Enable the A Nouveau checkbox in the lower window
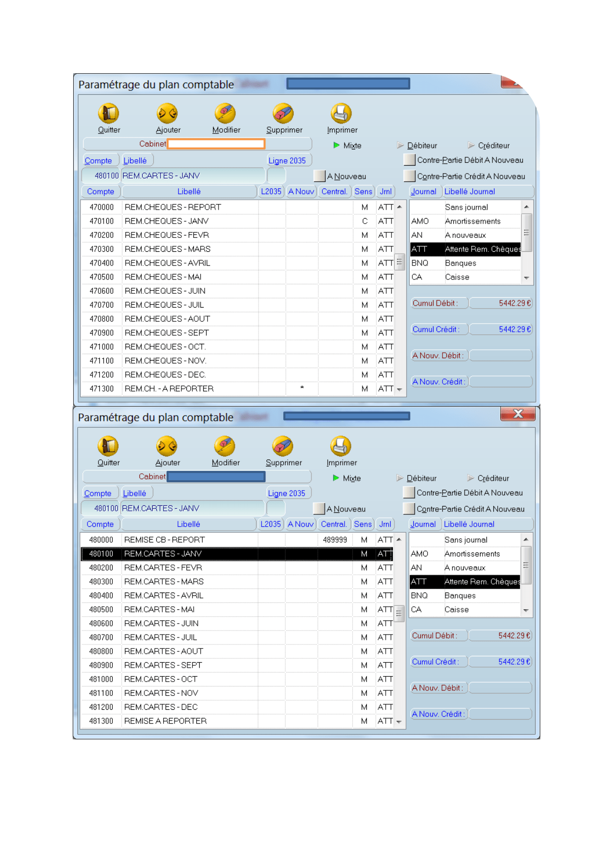613x868 pixels. point(319,509)
